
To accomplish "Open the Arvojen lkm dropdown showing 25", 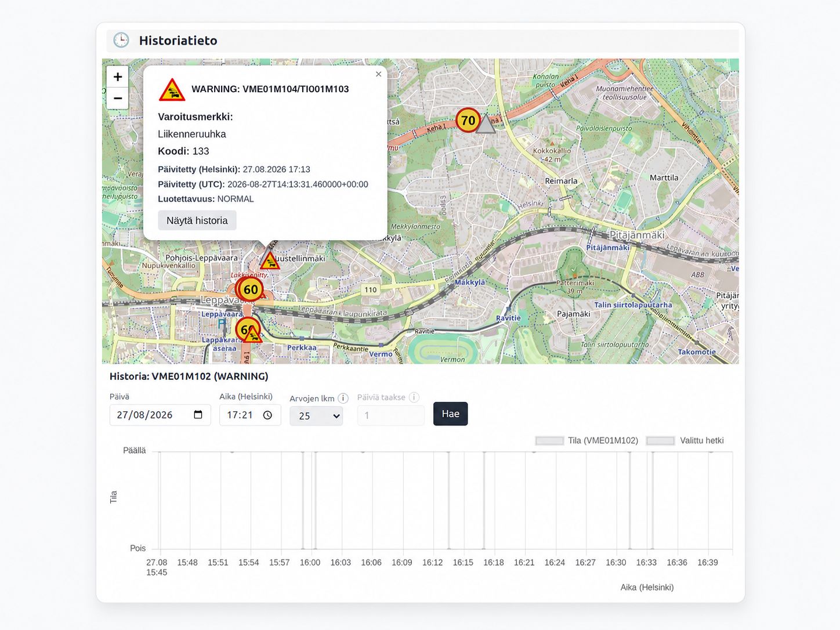I will pos(316,416).
